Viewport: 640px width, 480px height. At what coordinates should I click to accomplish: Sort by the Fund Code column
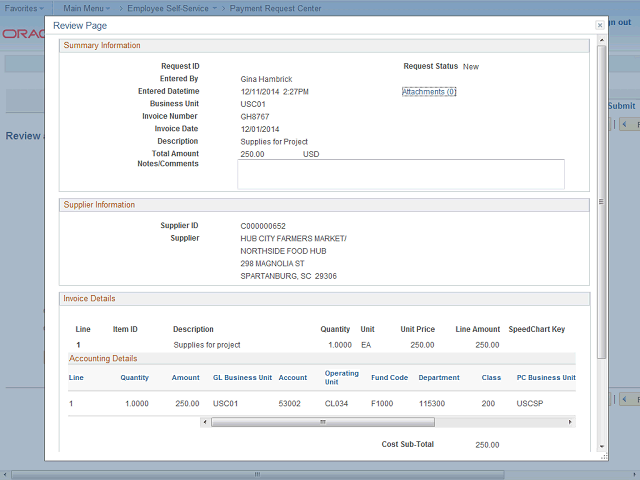point(389,378)
